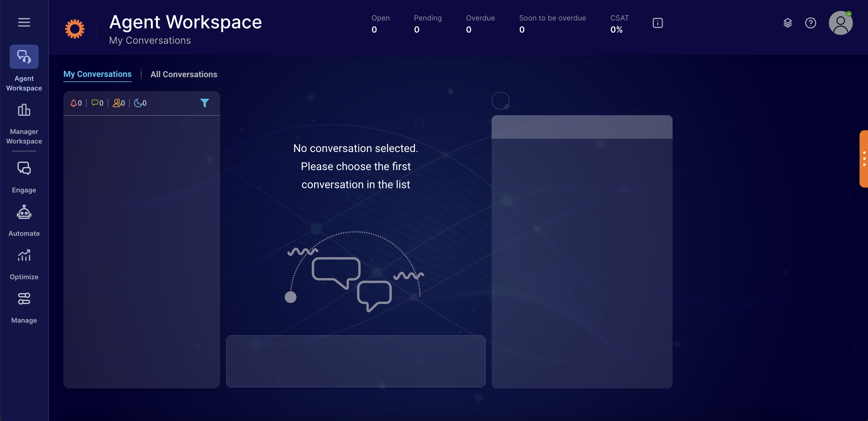Click the orange gear logo
868x421 pixels.
pyautogui.click(x=74, y=29)
